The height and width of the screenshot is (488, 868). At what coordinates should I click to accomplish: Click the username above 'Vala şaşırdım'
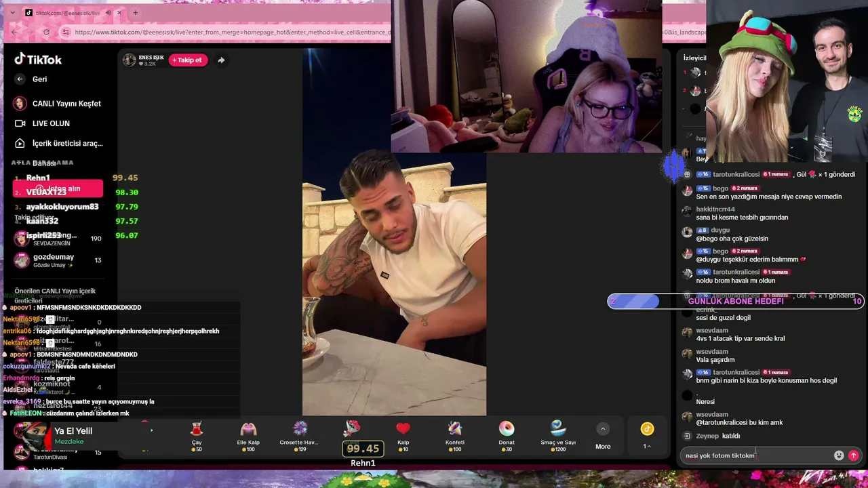712,352
